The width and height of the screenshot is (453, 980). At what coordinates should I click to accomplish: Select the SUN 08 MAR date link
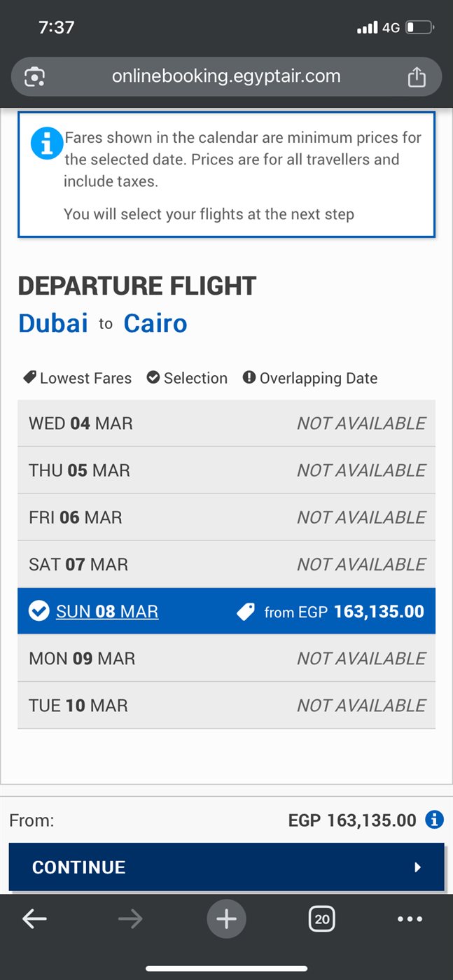[107, 612]
